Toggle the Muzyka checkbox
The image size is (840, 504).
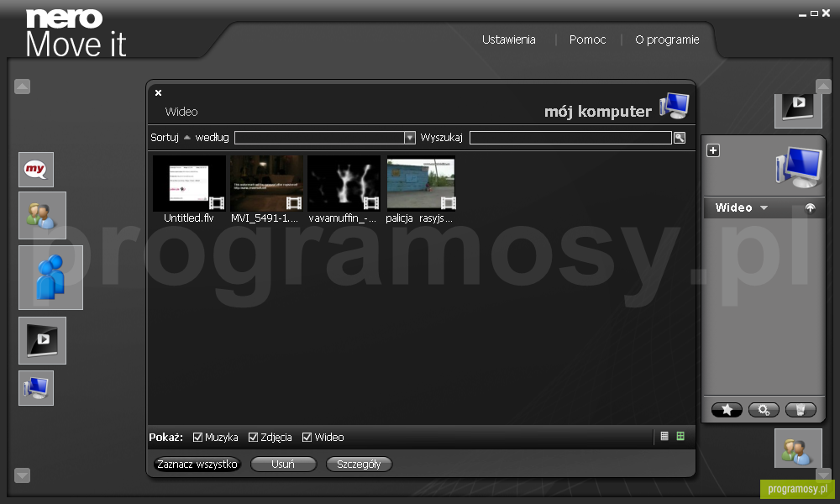tap(197, 438)
